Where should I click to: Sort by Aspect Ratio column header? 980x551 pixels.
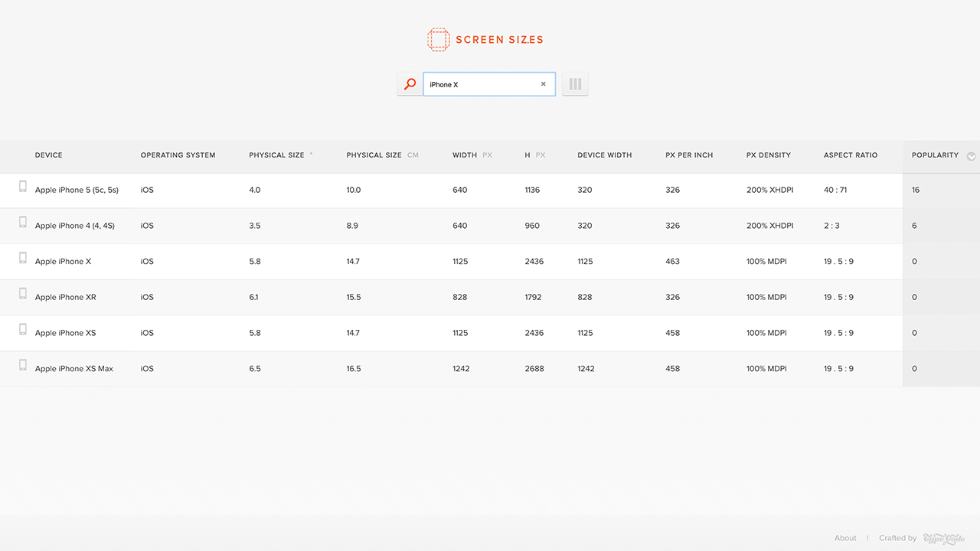pos(851,155)
